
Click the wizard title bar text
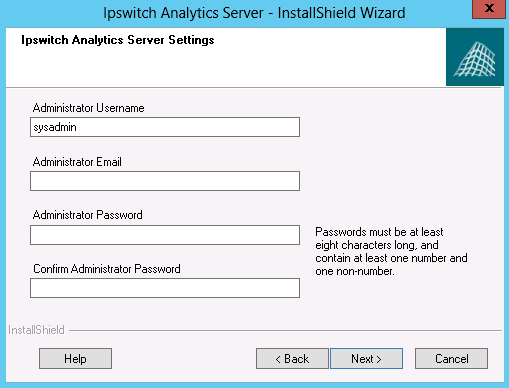254,13
